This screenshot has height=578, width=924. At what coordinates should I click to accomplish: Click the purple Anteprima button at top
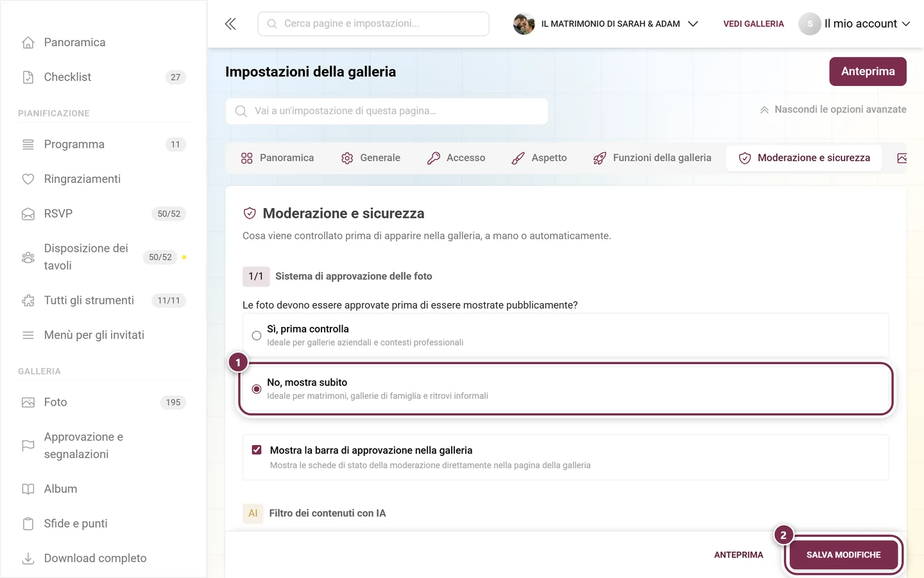click(x=868, y=71)
